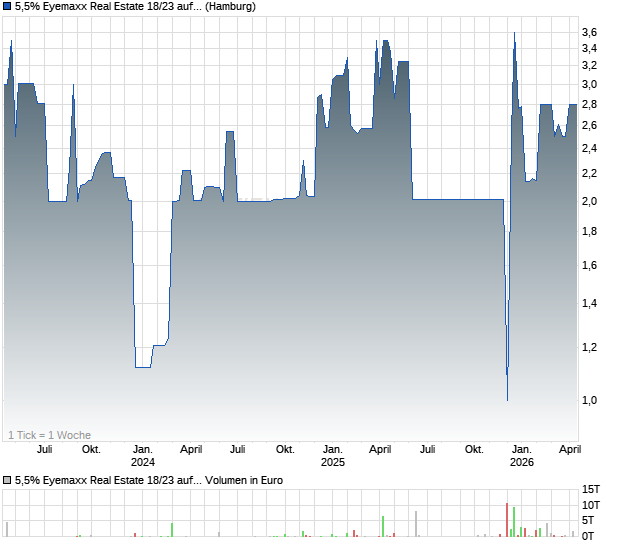Click the 3,6 price axis label
The width and height of the screenshot is (620, 546).
pyautogui.click(x=589, y=32)
